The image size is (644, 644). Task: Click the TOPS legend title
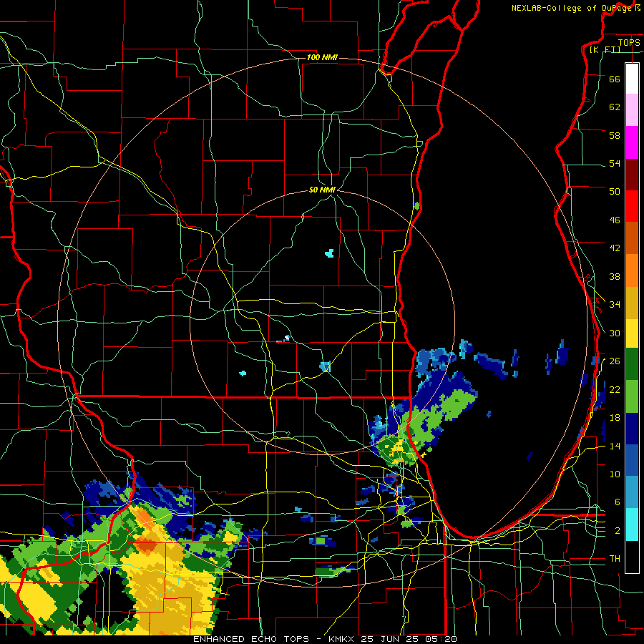coord(629,42)
